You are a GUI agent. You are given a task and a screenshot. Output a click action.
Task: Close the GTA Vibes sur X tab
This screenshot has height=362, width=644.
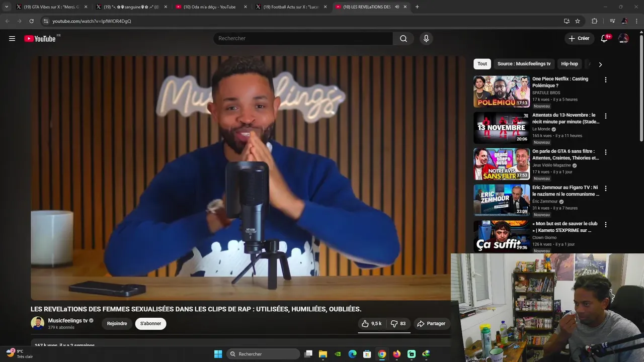pos(86,7)
